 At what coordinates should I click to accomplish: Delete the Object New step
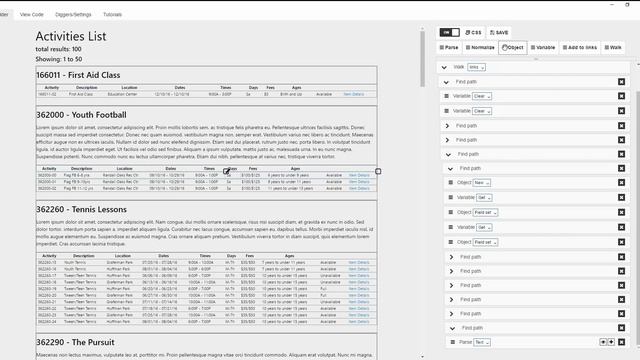pos(621,182)
